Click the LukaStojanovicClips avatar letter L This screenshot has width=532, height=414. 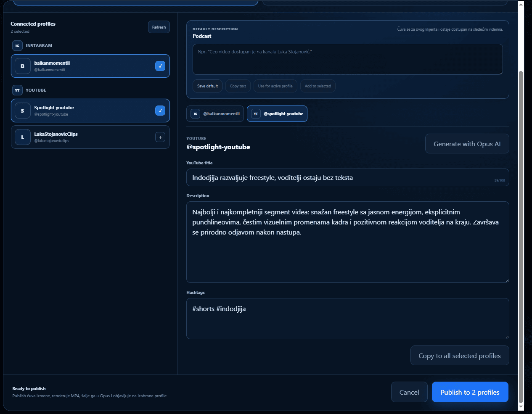click(x=23, y=137)
